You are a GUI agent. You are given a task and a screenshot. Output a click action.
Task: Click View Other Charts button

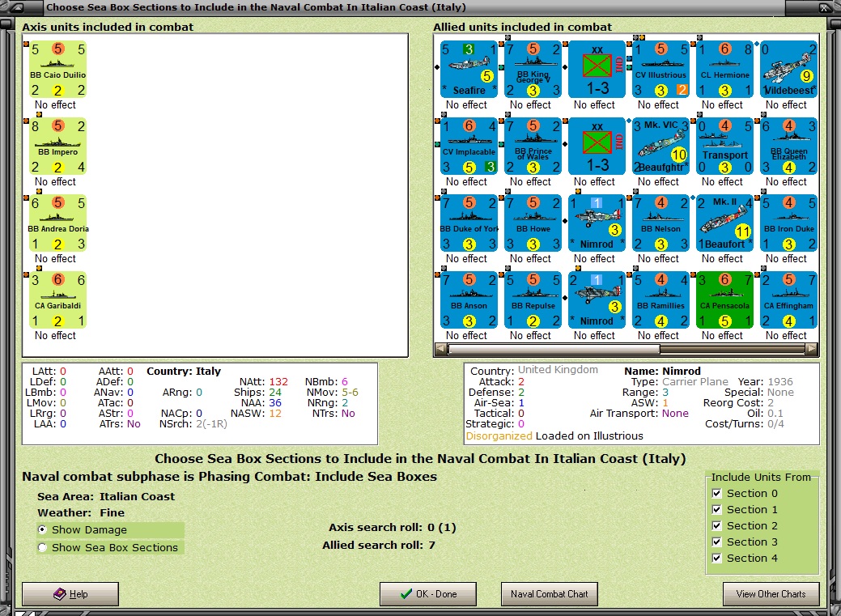click(771, 594)
